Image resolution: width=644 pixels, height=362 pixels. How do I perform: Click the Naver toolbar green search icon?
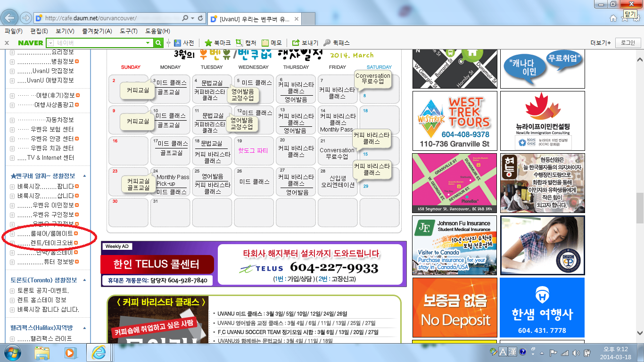point(159,43)
